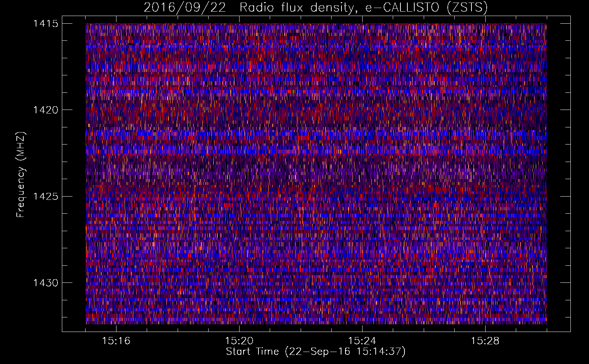The height and width of the screenshot is (364, 589).
Task: Click the 'Frequency (MHZ)' axis title
Action: 21,175
